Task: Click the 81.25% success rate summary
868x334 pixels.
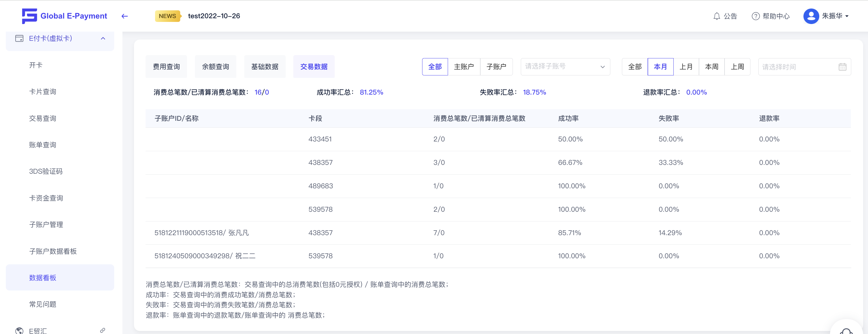Action: 371,92
